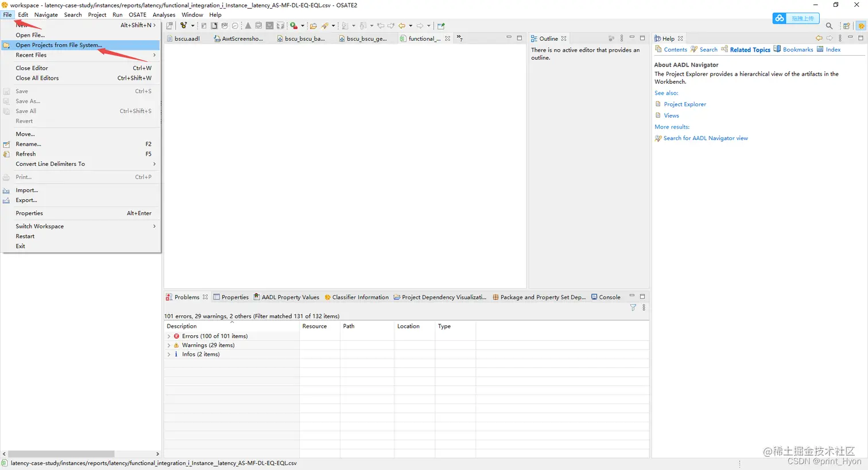This screenshot has height=470, width=868.
Task: Switch to AwtScreensho... editor tab
Action: pos(238,38)
